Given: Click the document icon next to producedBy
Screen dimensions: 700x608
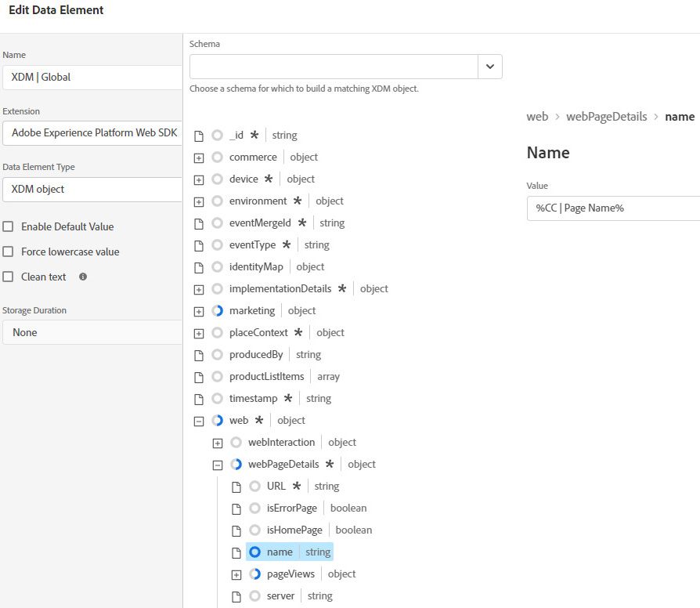Looking at the screenshot, I should (199, 354).
